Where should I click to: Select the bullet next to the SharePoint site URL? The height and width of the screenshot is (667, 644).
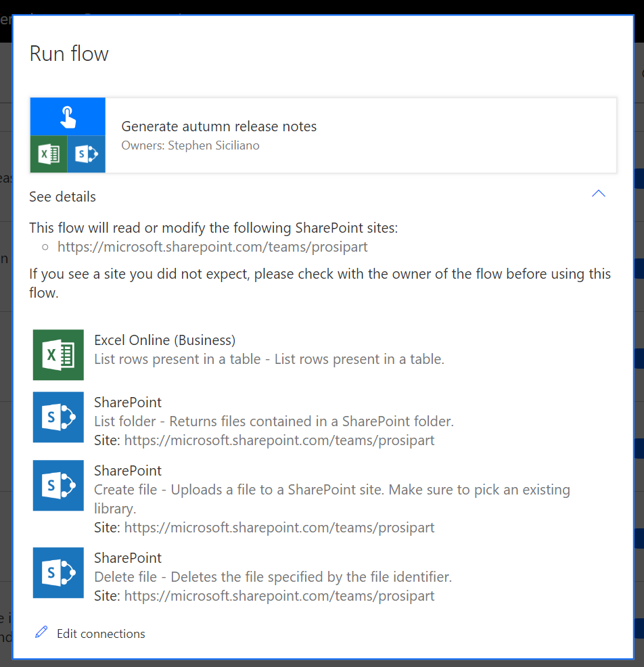46,248
